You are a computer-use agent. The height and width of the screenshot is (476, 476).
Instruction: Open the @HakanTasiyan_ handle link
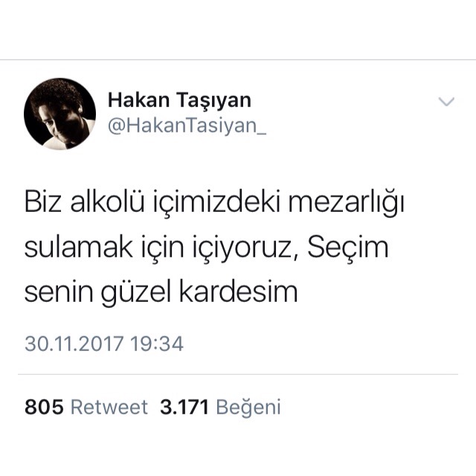(187, 126)
